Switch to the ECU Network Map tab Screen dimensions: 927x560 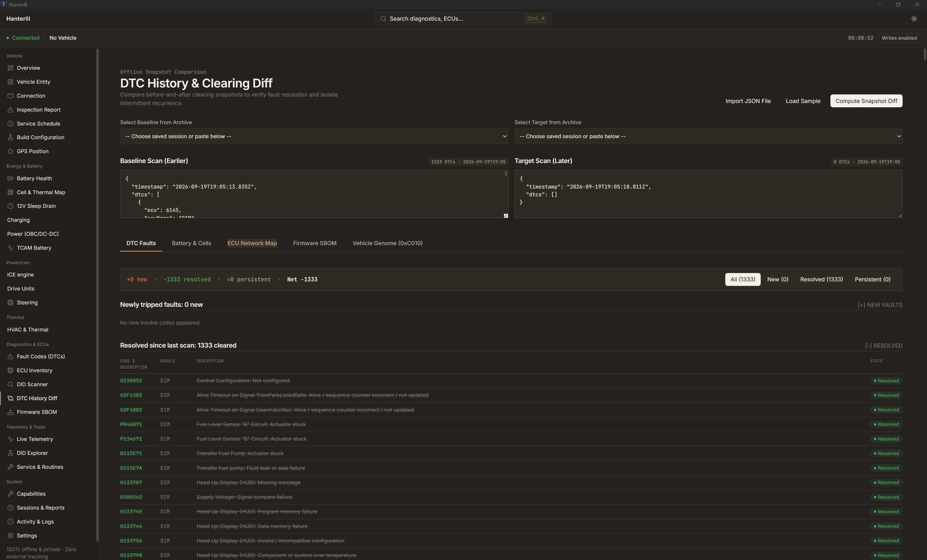252,243
